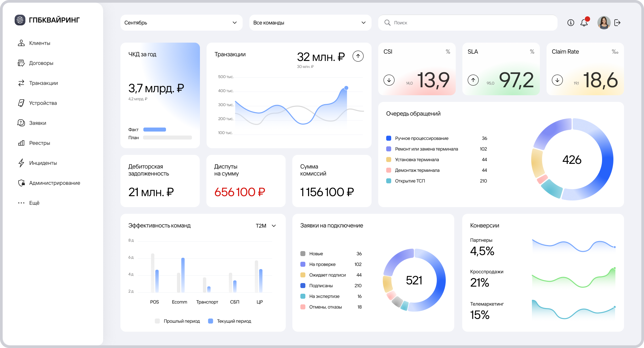This screenshot has height=348, width=644.
Task: Click the down arrow in Claim Rate card
Action: (557, 80)
